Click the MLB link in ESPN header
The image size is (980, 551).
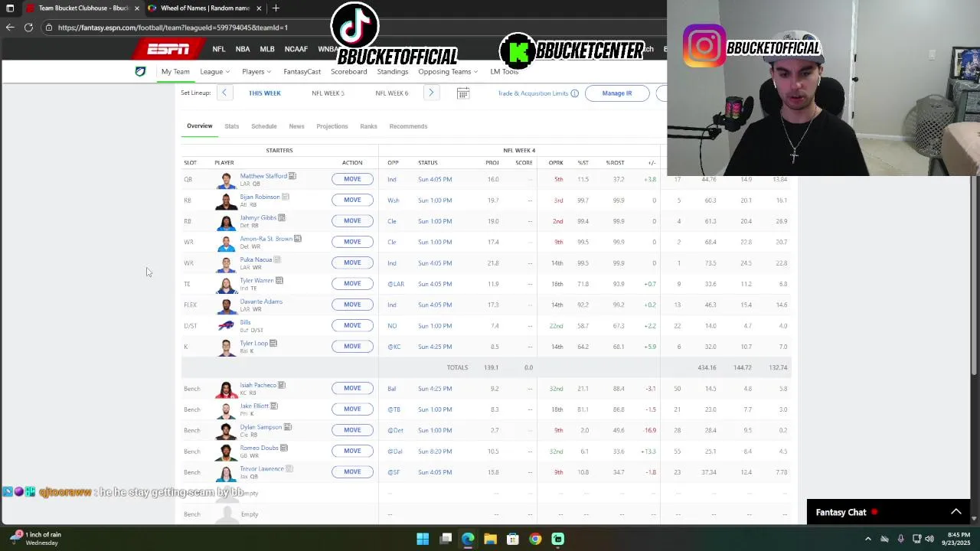pyautogui.click(x=267, y=49)
